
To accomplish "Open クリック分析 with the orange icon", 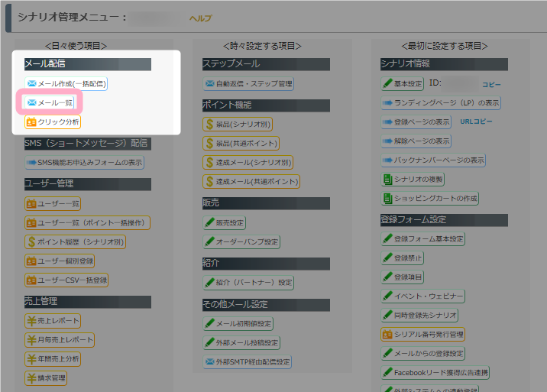I will pyautogui.click(x=52, y=121).
